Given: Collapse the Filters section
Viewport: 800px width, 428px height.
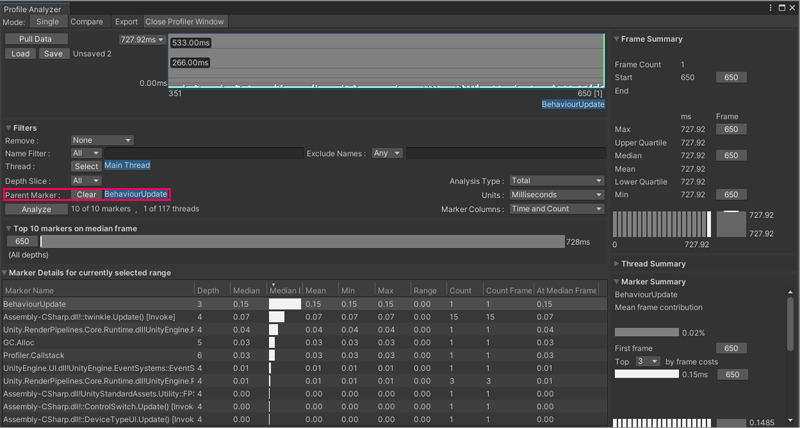Looking at the screenshot, I should 9,128.
